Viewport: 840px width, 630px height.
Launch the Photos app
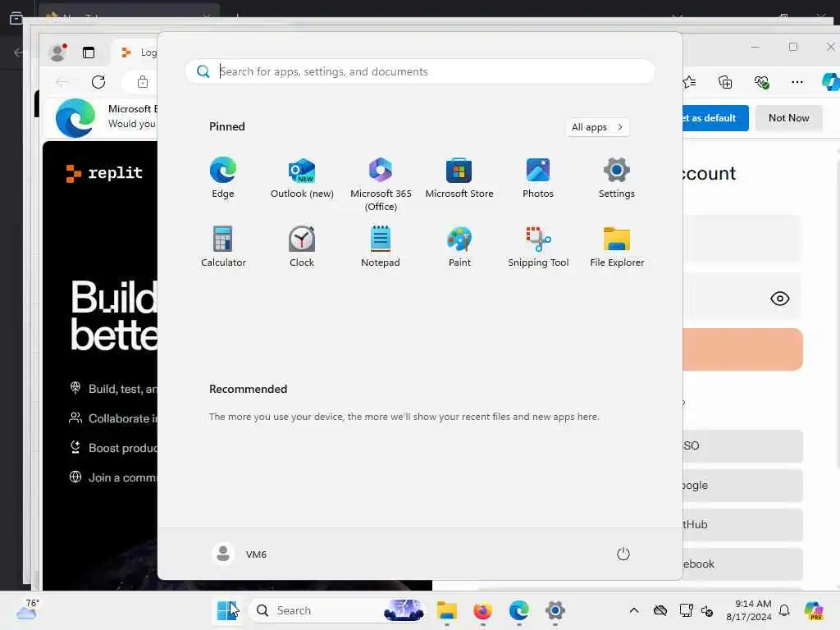click(x=538, y=178)
